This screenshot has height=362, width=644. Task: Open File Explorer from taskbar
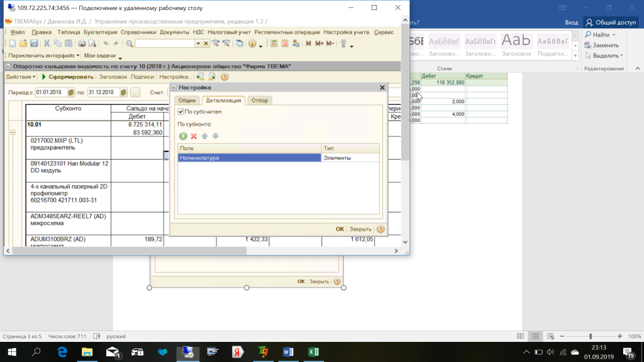[87, 352]
